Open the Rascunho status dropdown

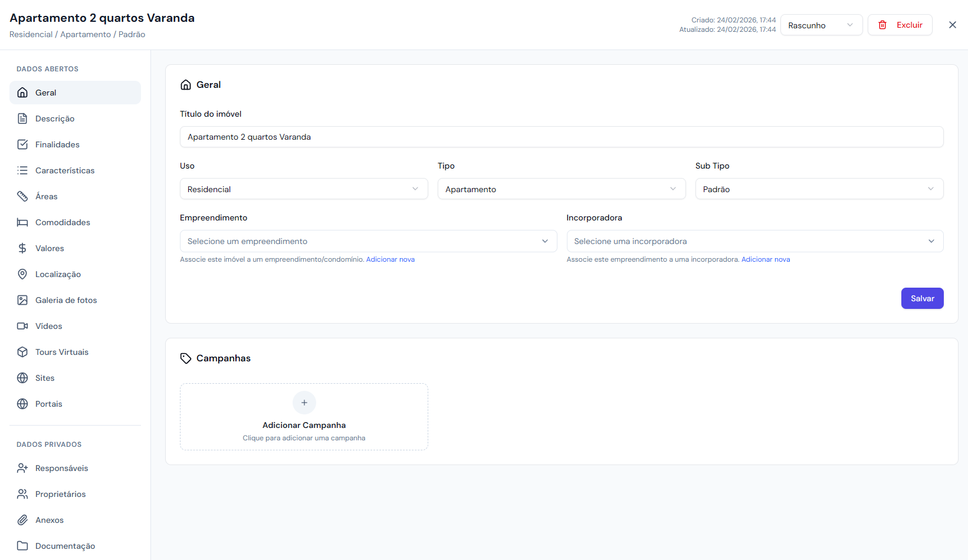tap(821, 25)
